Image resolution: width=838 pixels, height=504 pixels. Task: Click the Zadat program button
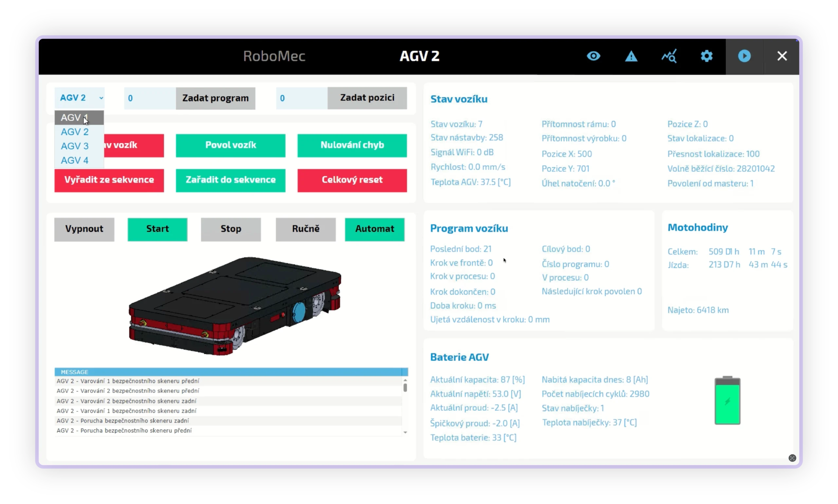[x=215, y=98]
